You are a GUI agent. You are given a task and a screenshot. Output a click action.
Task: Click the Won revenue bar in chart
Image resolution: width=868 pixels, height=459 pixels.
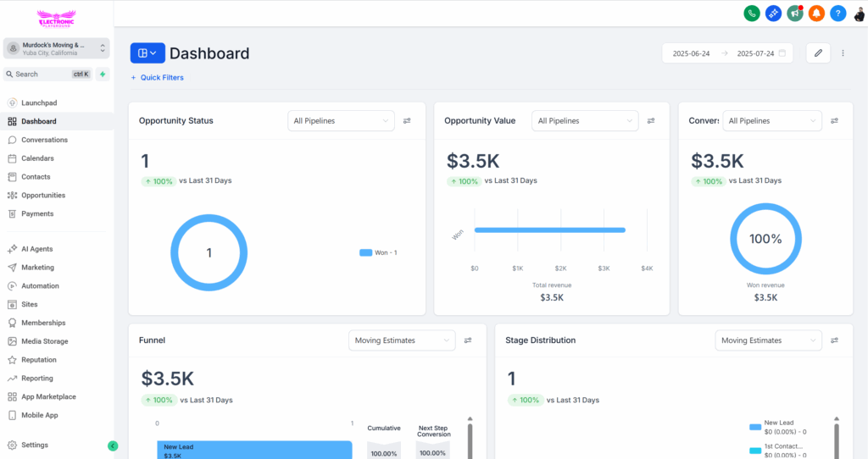click(x=549, y=230)
